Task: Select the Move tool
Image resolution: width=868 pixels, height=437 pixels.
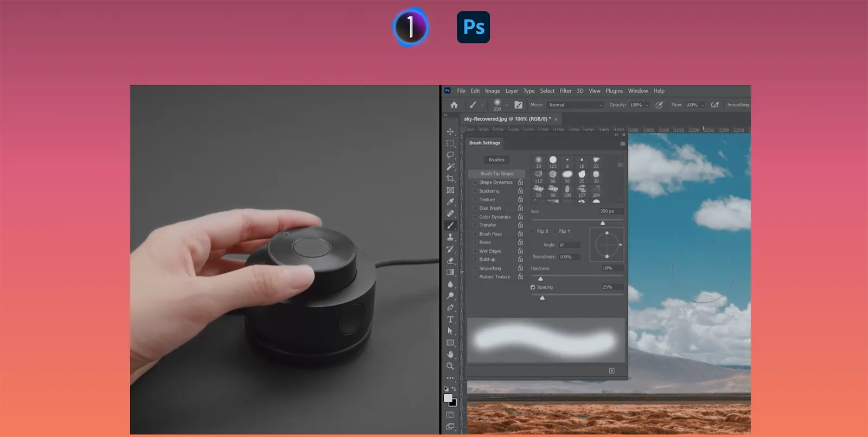Action: click(x=450, y=131)
